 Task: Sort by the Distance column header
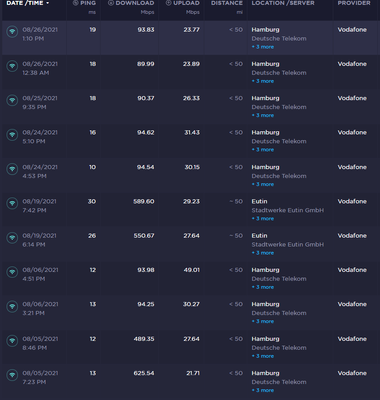pyautogui.click(x=227, y=3)
